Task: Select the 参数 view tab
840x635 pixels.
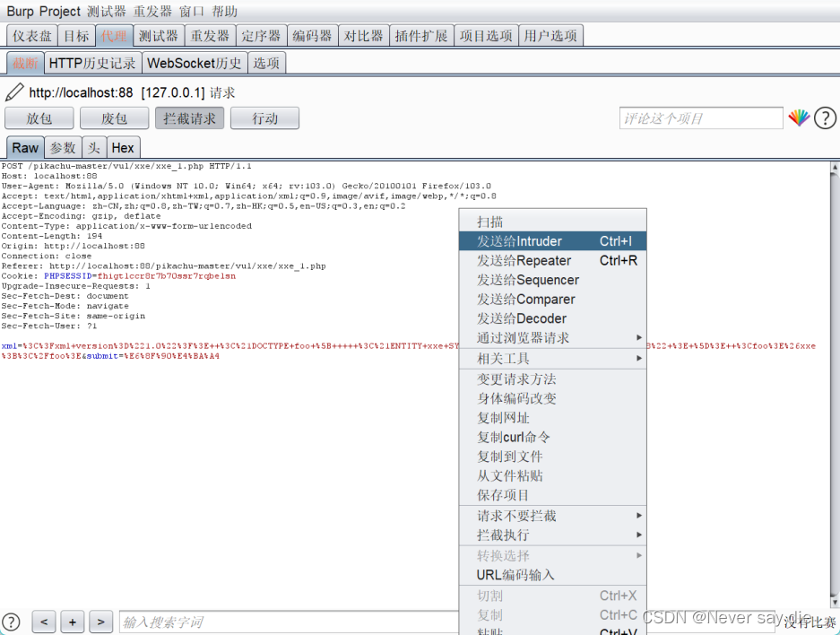Action: 63,147
